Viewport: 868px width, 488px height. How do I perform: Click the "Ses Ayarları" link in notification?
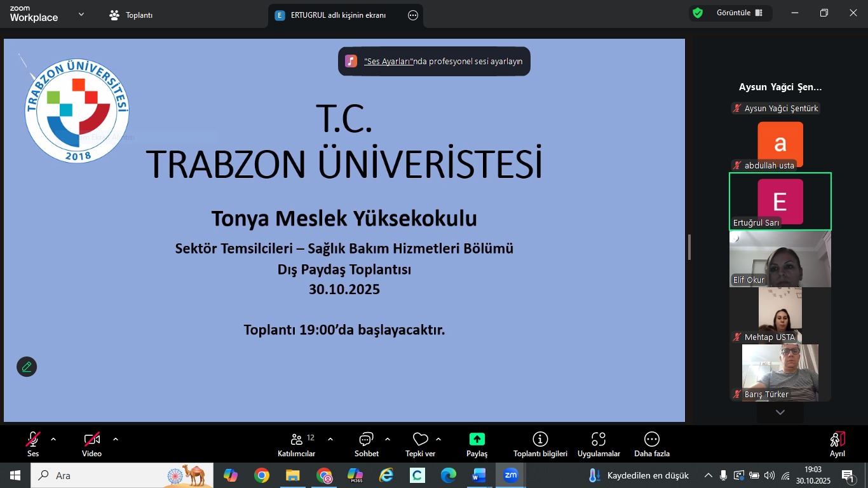tap(389, 62)
